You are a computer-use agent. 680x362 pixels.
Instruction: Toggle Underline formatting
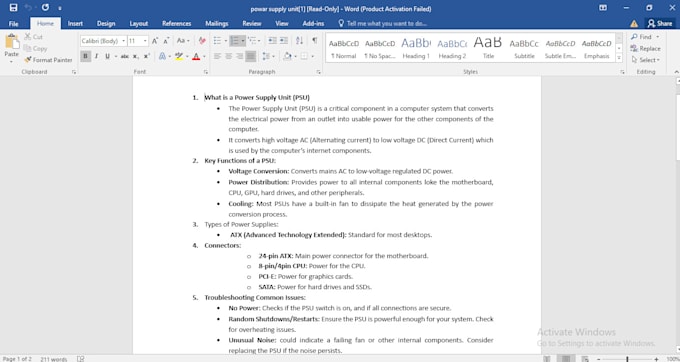pyautogui.click(x=107, y=56)
